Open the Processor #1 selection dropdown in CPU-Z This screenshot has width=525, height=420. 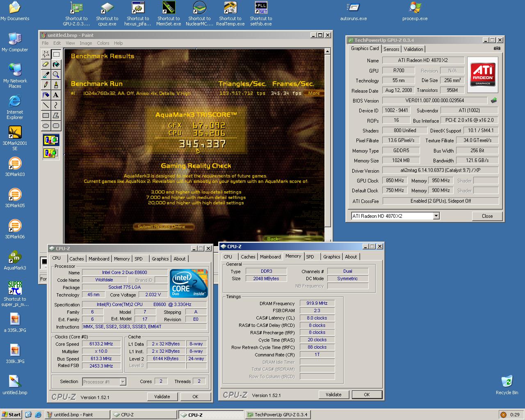click(x=123, y=382)
